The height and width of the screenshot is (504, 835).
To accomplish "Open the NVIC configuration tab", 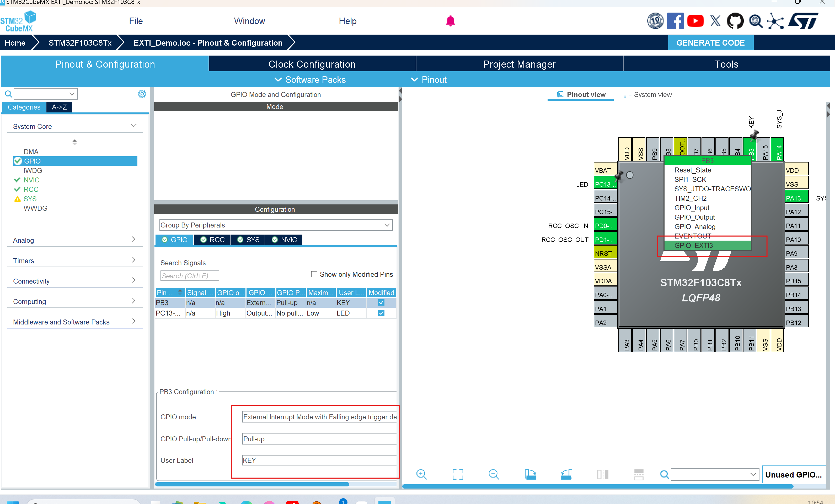I will pos(284,240).
